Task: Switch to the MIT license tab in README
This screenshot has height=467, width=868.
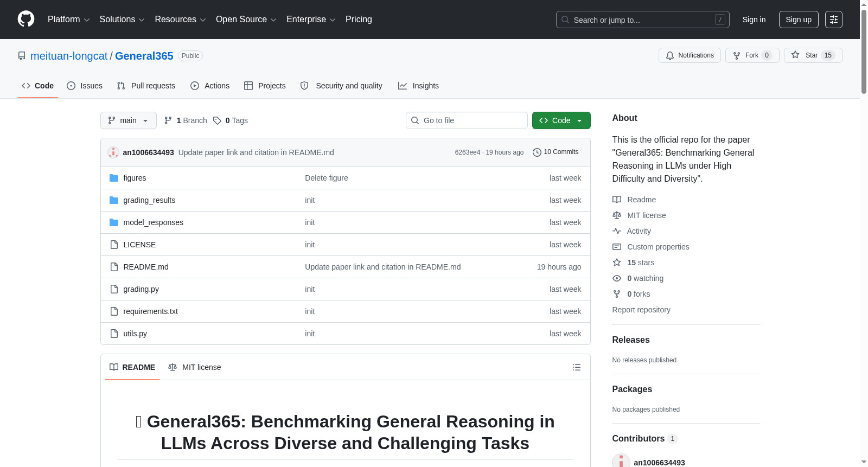Action: click(195, 367)
